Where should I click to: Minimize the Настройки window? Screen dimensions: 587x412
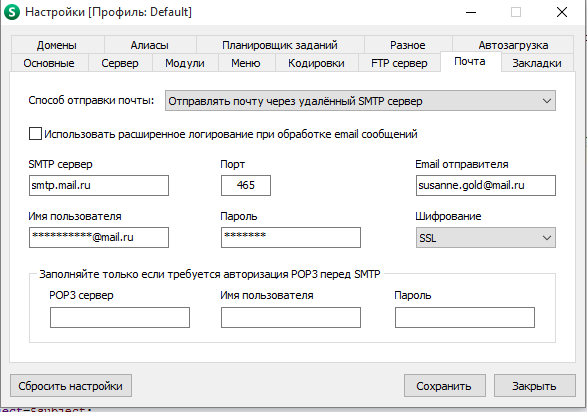coord(471,12)
